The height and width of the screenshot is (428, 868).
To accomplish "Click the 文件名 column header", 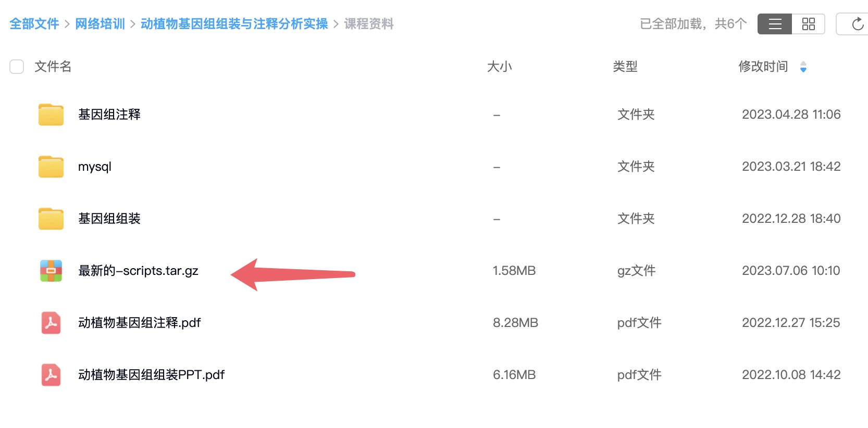I will click(x=53, y=67).
